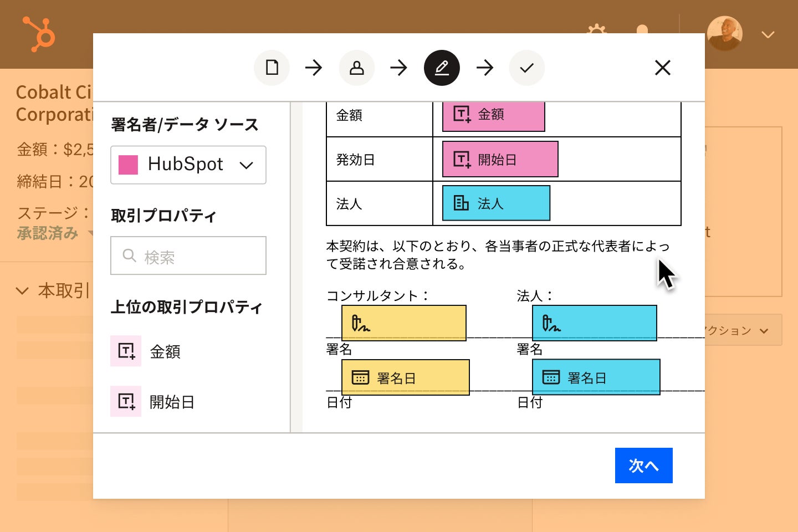The width and height of the screenshot is (798, 532).
Task: Close the signature setup dialog
Action: coord(663,68)
